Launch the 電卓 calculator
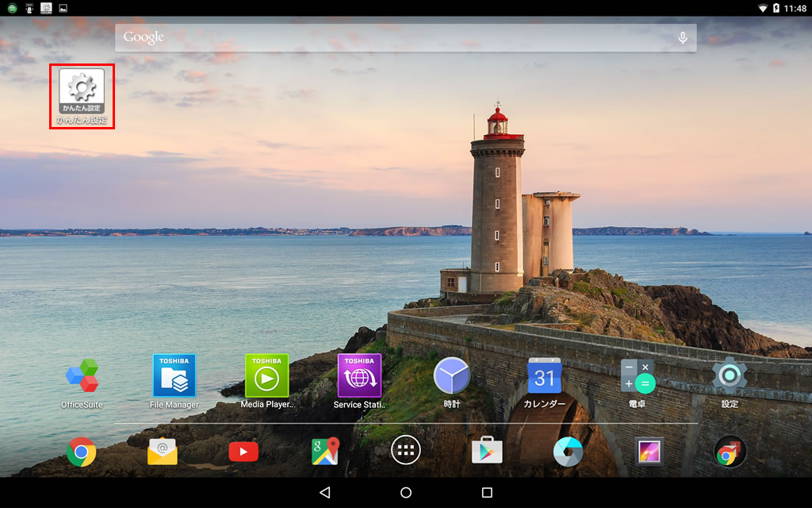 click(638, 376)
